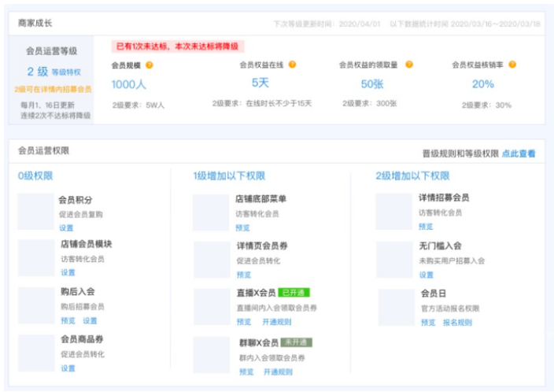Image resolution: width=554 pixels, height=392 pixels.
Task: Click 预览 under 购后入会
Action: (68, 321)
